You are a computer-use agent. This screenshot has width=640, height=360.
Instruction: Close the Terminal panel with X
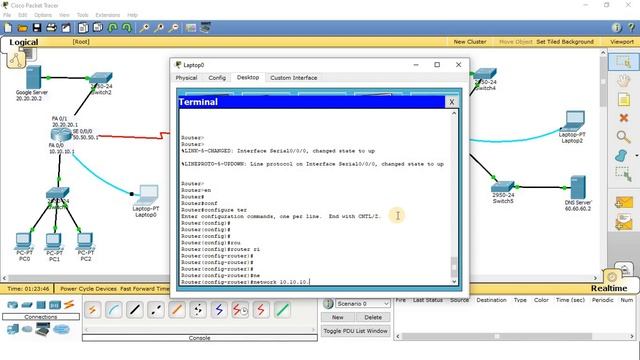[x=451, y=102]
